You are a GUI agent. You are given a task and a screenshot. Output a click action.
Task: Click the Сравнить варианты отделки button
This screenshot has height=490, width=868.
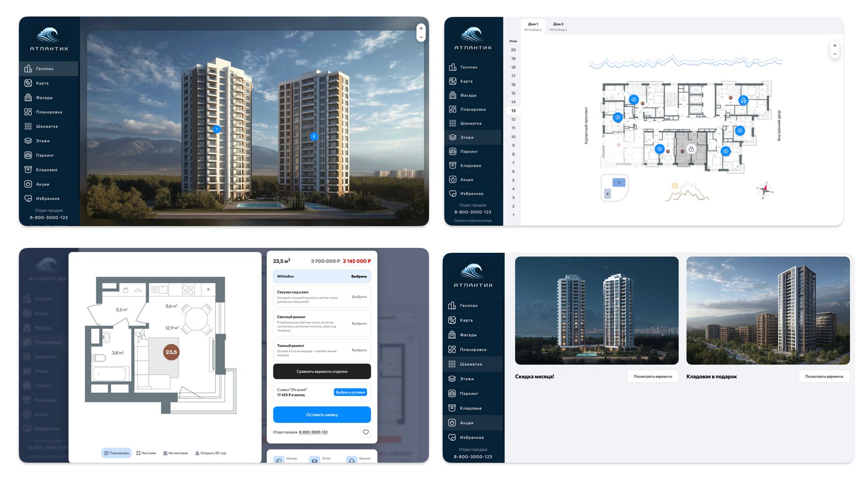pos(322,371)
